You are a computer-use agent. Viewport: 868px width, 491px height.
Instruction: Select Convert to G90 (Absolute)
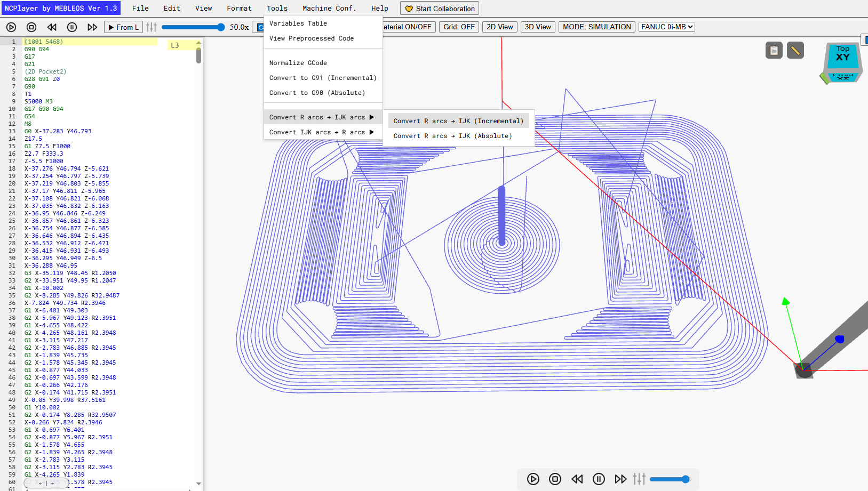[323, 93]
